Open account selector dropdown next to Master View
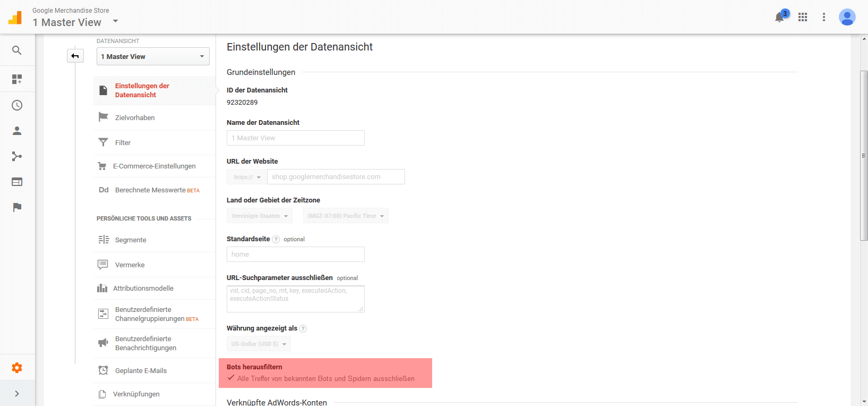This screenshot has width=868, height=406. coord(115,21)
